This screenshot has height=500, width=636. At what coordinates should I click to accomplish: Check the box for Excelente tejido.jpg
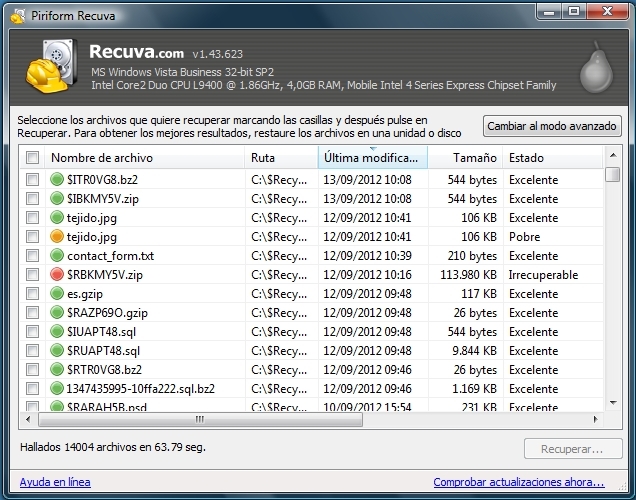pos(32,217)
